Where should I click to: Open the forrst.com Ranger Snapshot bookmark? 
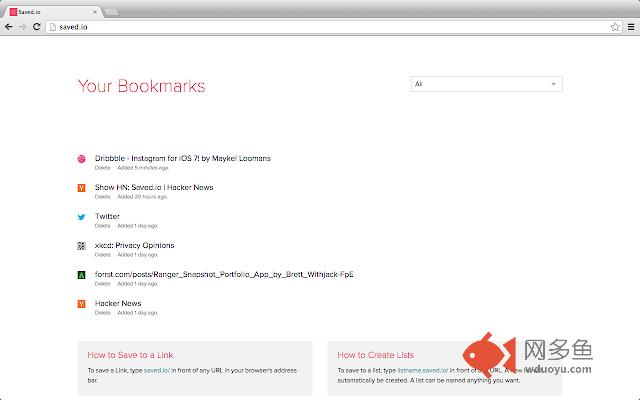(x=224, y=274)
